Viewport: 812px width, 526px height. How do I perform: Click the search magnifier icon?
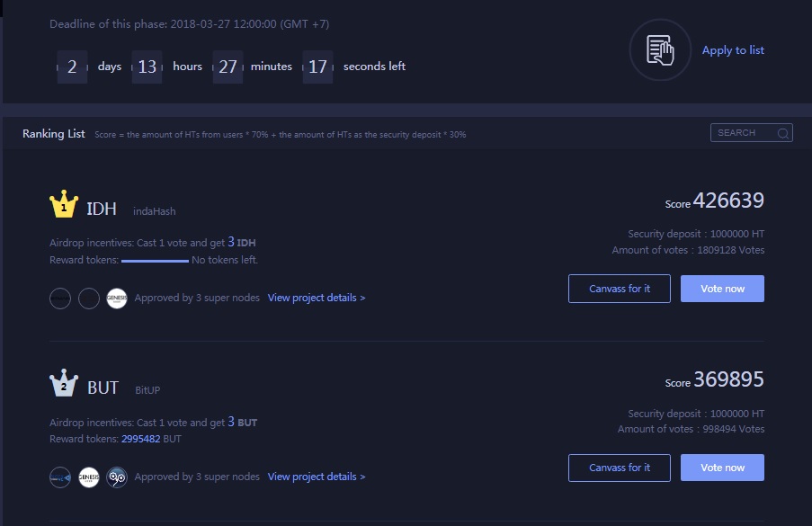(x=783, y=133)
